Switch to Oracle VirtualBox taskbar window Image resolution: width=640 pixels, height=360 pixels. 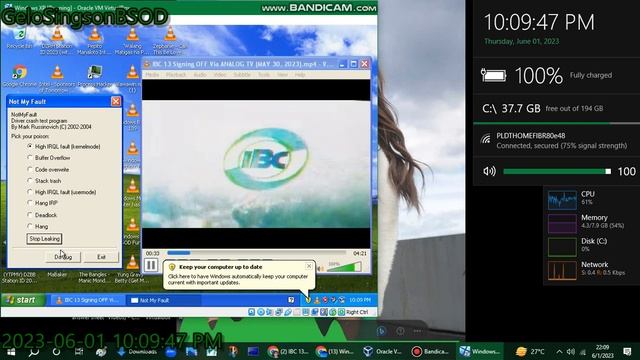(383, 351)
